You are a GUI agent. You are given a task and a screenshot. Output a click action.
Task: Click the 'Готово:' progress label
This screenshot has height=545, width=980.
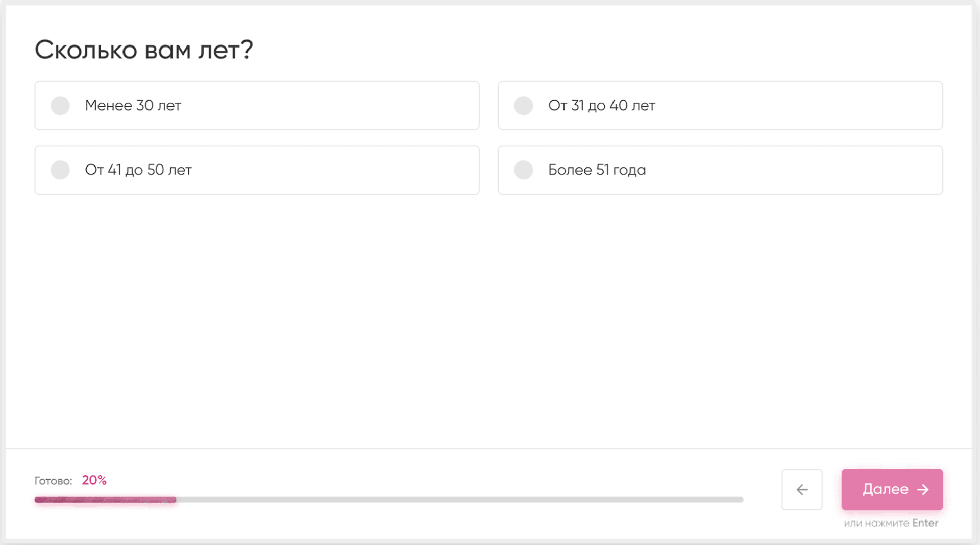pyautogui.click(x=53, y=481)
